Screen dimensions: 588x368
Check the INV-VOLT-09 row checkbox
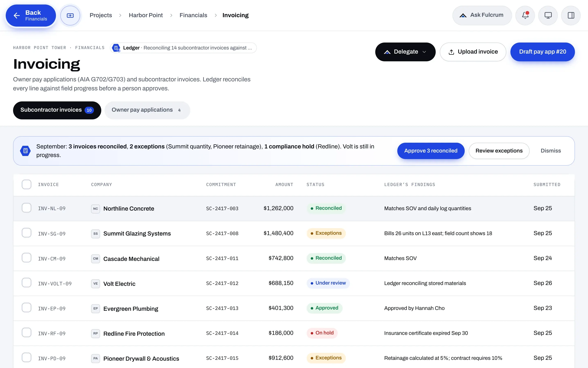click(27, 283)
